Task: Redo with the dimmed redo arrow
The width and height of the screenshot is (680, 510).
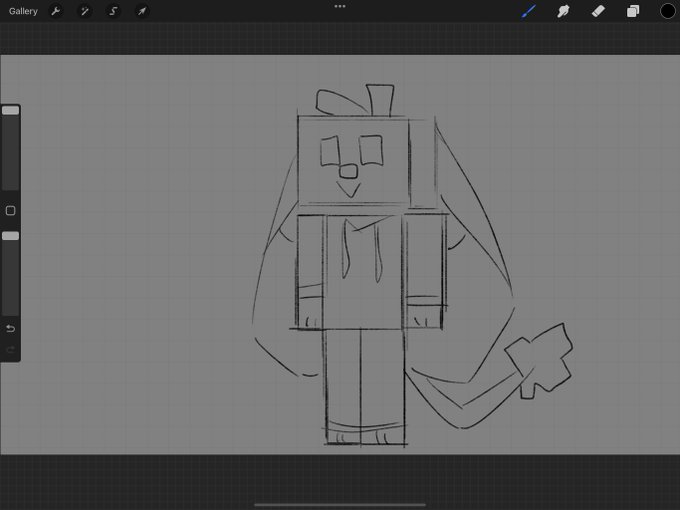Action: tap(10, 350)
